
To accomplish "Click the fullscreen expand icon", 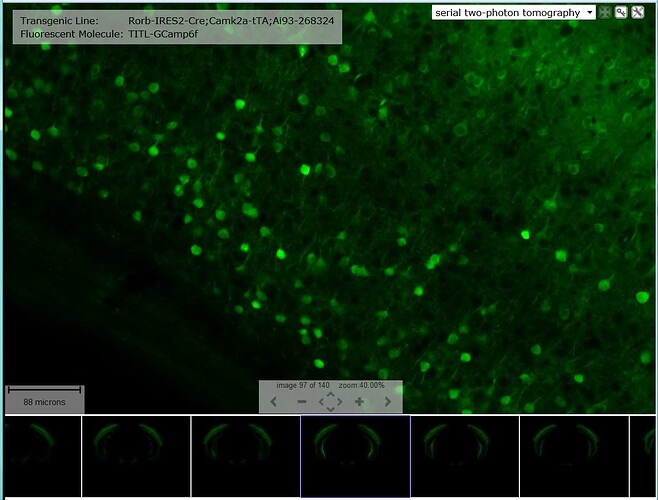I will click(605, 13).
